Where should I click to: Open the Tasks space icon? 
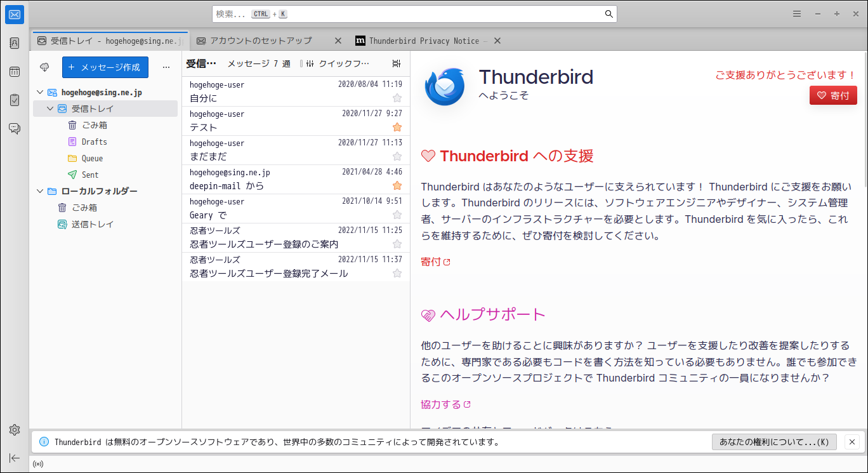coord(15,100)
